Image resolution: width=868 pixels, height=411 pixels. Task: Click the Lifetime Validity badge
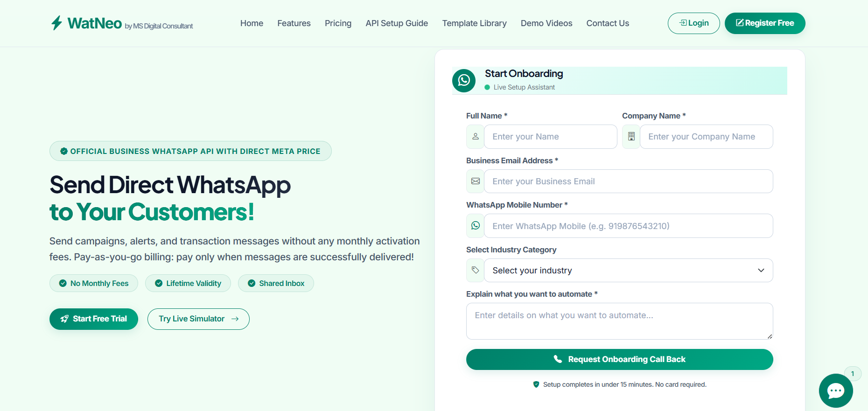tap(188, 283)
